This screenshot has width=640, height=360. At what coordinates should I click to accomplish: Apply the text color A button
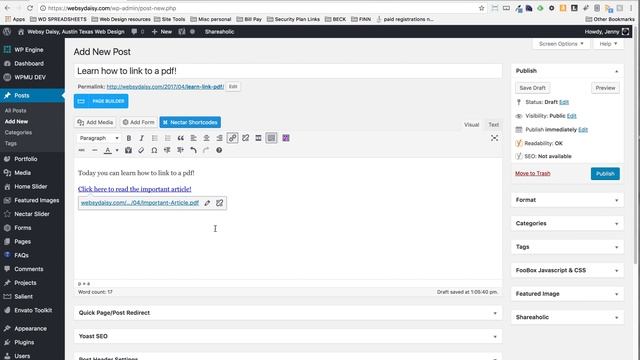coord(108,150)
